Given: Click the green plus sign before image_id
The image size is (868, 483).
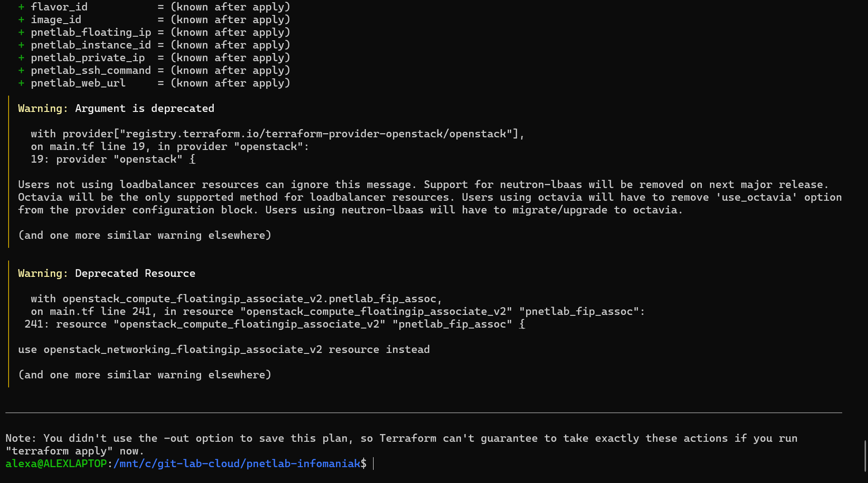Looking at the screenshot, I should [x=21, y=20].
